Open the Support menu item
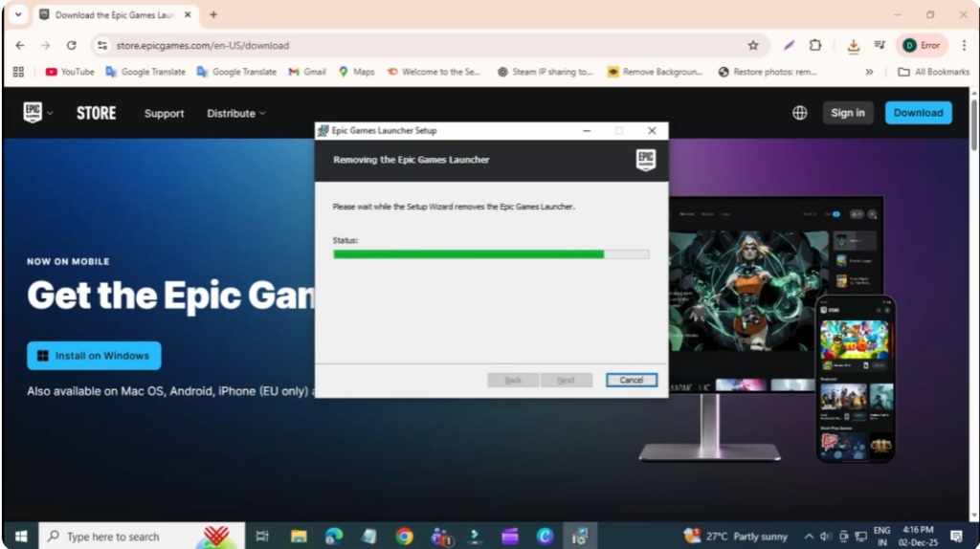980x549 pixels. tap(165, 113)
